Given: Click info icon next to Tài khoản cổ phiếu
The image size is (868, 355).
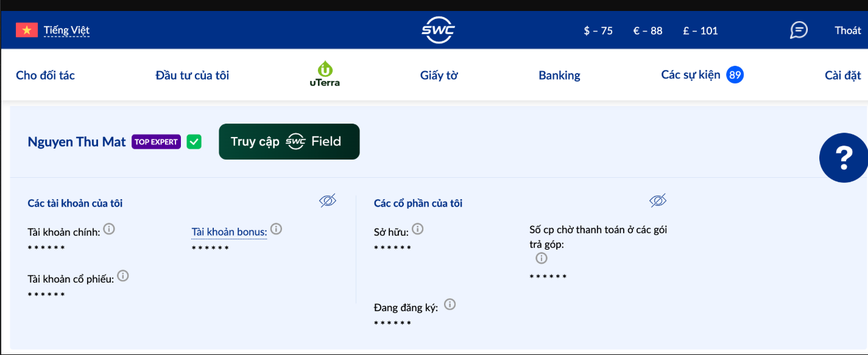Looking at the screenshot, I should (123, 276).
